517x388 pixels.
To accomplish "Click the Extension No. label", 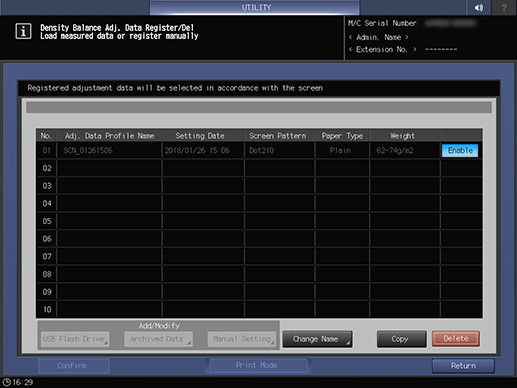I will coord(383,49).
